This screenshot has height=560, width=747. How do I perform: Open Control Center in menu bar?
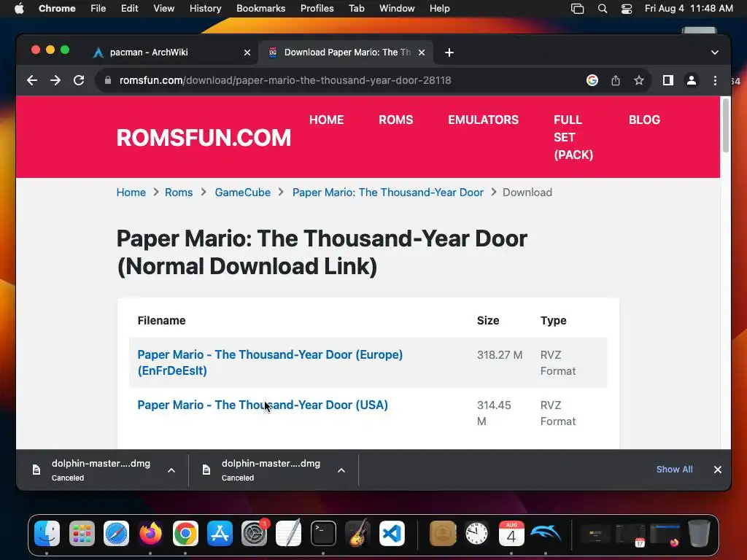627,9
